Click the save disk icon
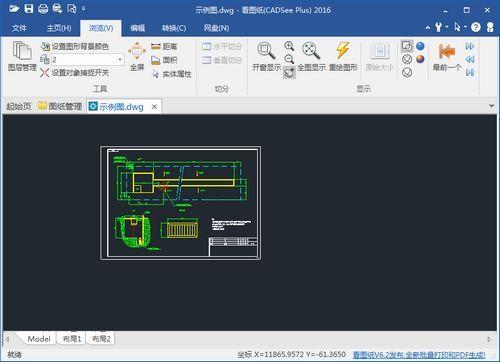This screenshot has width=500, height=362. point(29,9)
